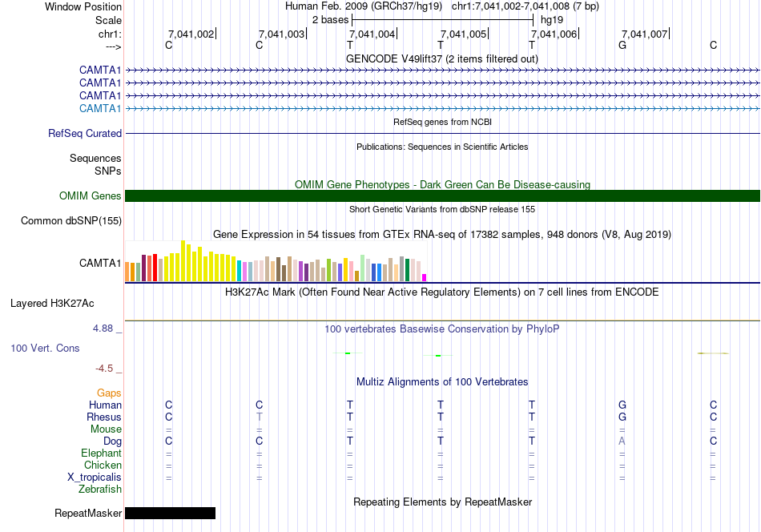Click the G base in the reference sequence row
This screenshot has width=761, height=532.
coord(622,45)
